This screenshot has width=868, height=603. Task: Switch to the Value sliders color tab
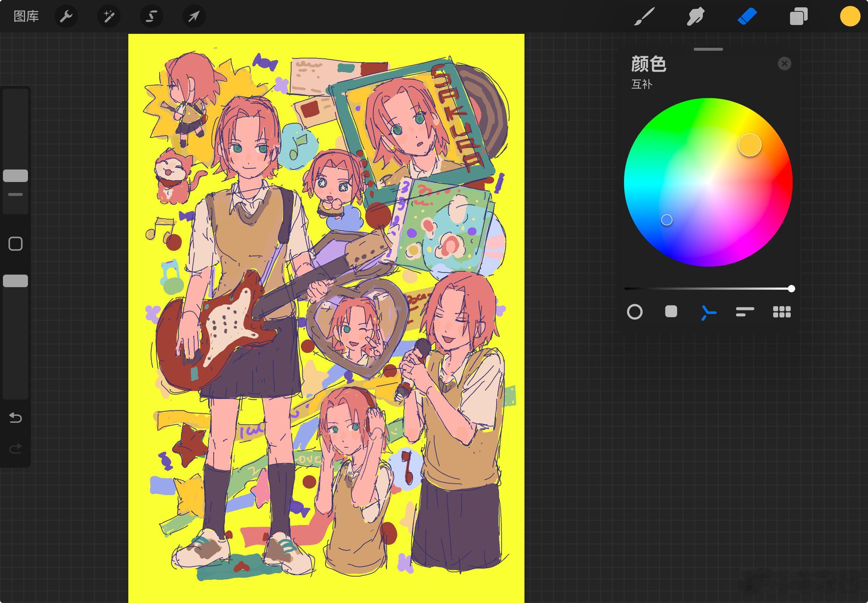point(745,312)
